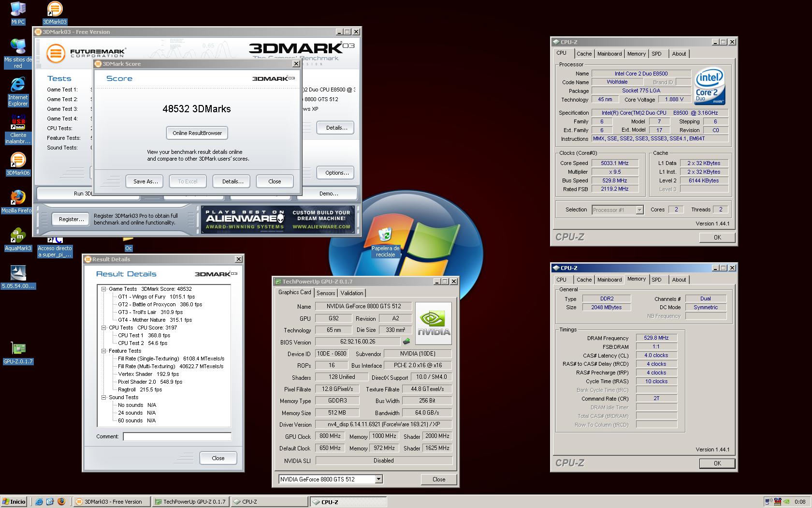Open the GPU selection dropdown in GPU-Z
Screen dimensions: 812x508
[x=378, y=479]
